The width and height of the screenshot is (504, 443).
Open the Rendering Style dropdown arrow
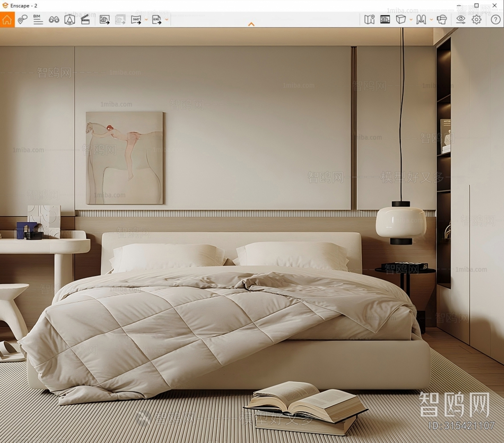(x=431, y=20)
